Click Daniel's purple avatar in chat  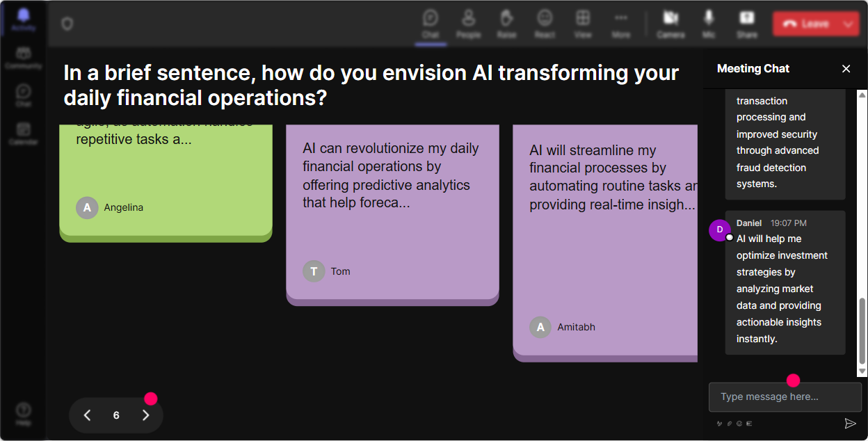(x=720, y=230)
